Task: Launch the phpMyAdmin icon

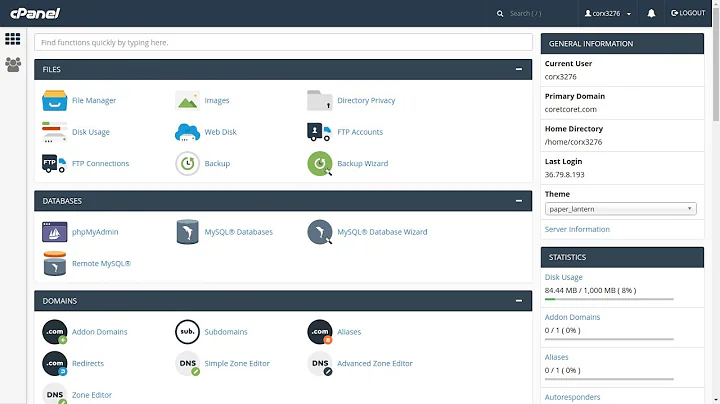Action: [x=54, y=232]
